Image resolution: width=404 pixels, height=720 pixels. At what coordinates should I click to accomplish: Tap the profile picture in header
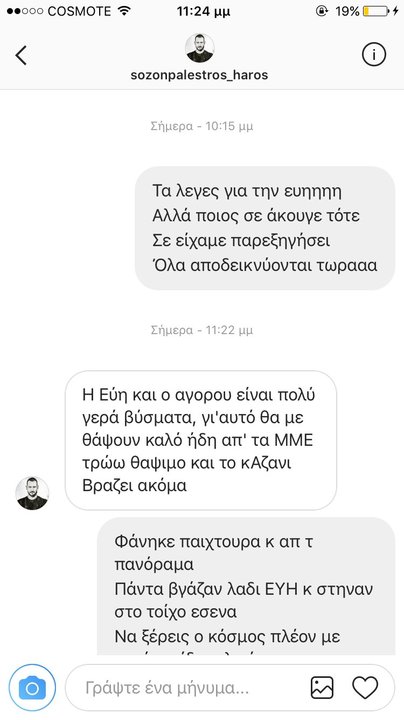(x=199, y=48)
